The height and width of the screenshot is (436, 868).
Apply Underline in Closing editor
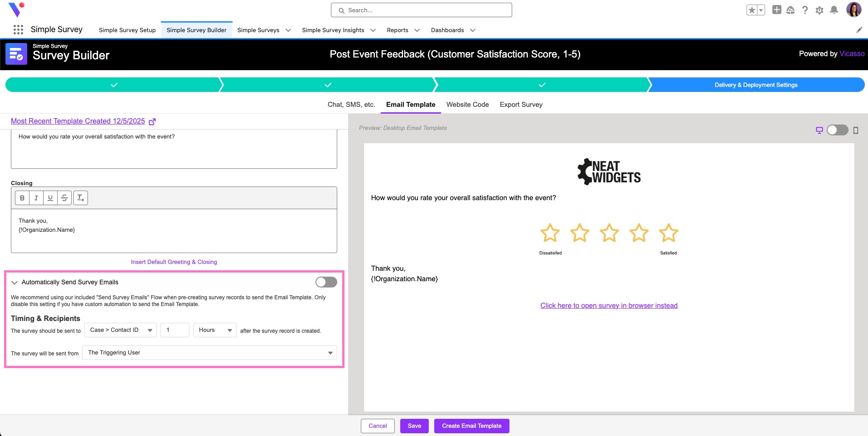[x=50, y=198]
